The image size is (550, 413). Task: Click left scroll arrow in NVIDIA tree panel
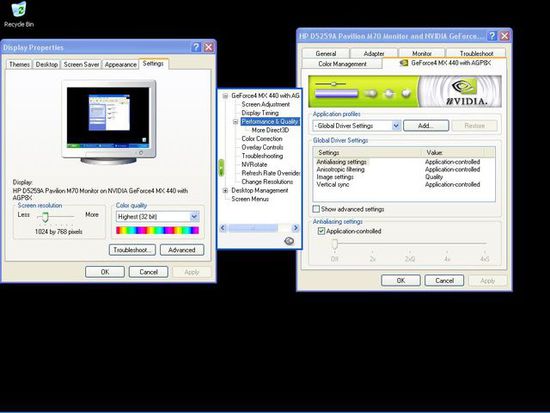(223, 228)
